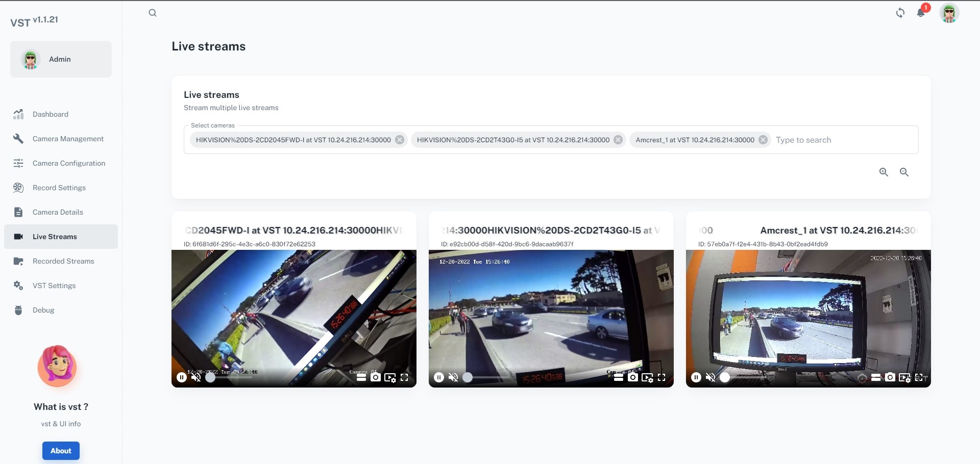This screenshot has height=464, width=980.
Task: Enter fullscreen on the Amcrest_1 stream
Action: [x=920, y=377]
